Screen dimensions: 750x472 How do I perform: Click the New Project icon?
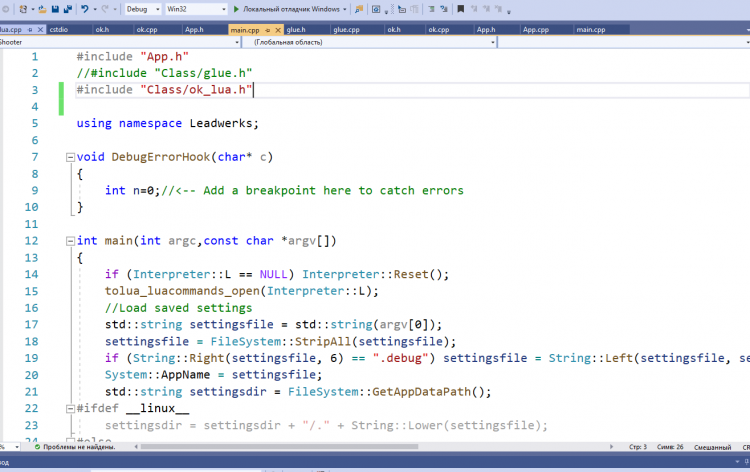[22, 9]
